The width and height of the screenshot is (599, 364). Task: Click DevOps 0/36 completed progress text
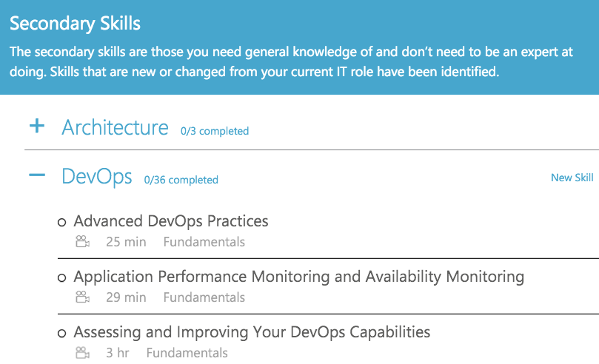coord(181,180)
